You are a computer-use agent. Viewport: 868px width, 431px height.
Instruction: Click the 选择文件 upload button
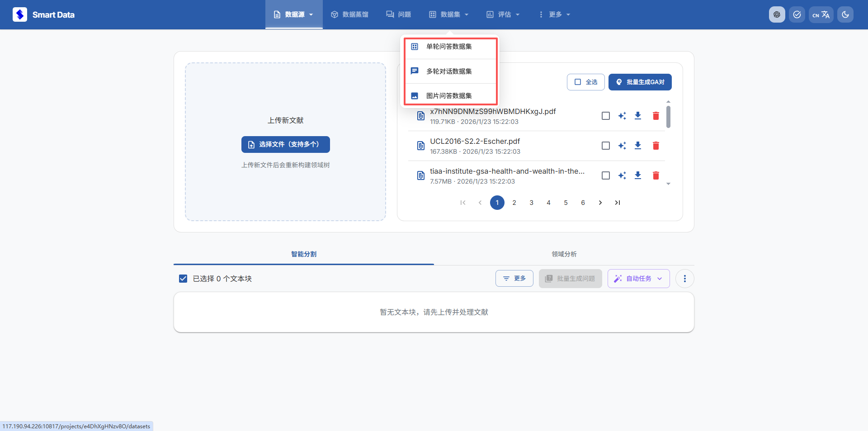tap(285, 144)
